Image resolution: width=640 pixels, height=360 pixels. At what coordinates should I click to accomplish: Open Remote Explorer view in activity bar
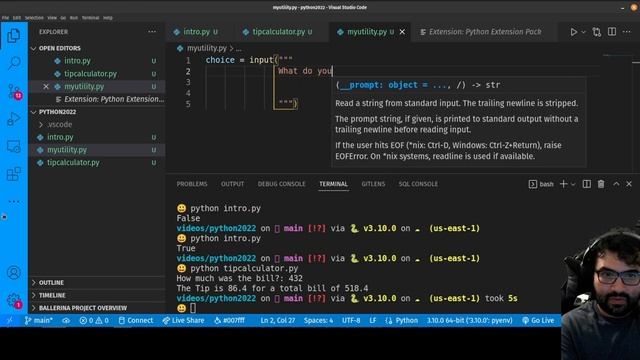click(13, 146)
